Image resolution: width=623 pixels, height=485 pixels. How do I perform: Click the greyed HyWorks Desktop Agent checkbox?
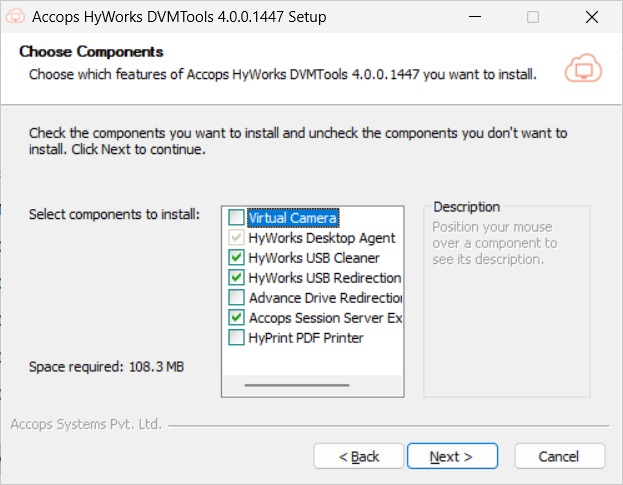coord(236,238)
